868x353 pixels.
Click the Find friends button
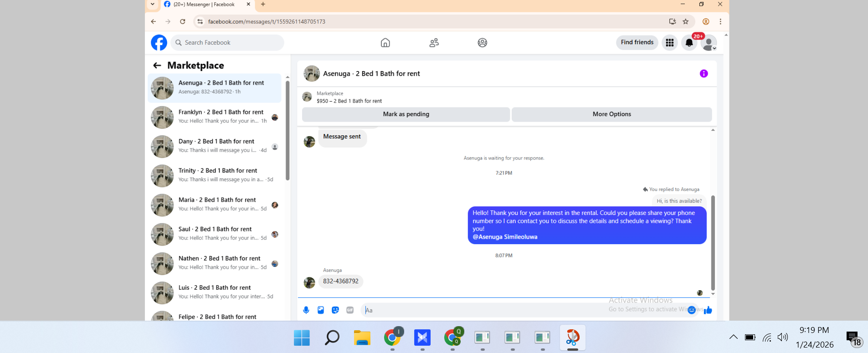[637, 42]
